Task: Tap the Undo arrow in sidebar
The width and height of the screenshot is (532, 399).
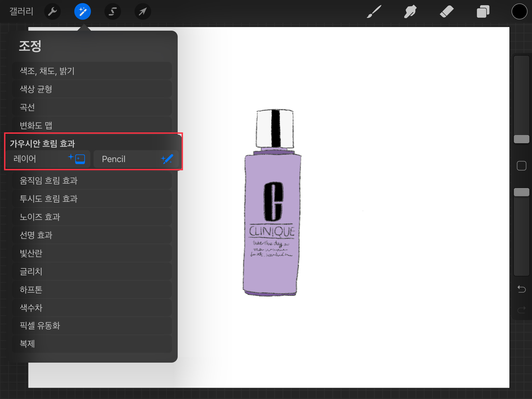Action: pyautogui.click(x=521, y=289)
